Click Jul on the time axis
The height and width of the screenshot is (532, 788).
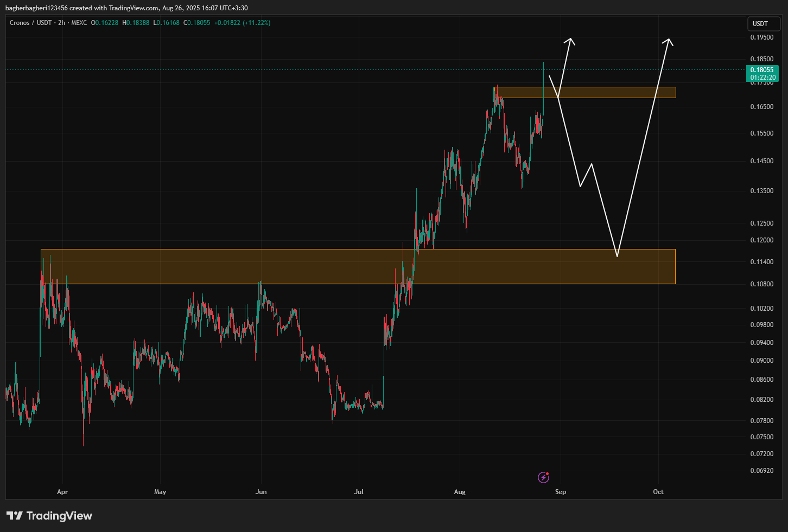click(359, 492)
